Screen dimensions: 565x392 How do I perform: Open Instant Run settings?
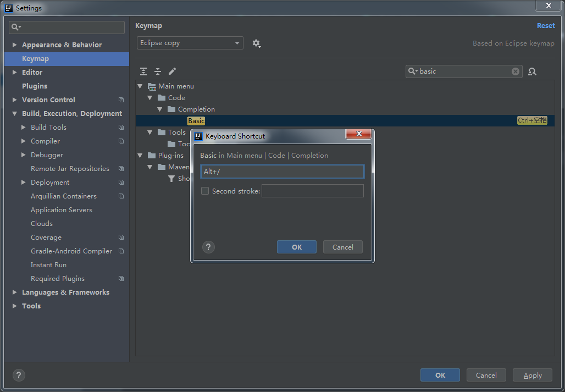pos(49,265)
